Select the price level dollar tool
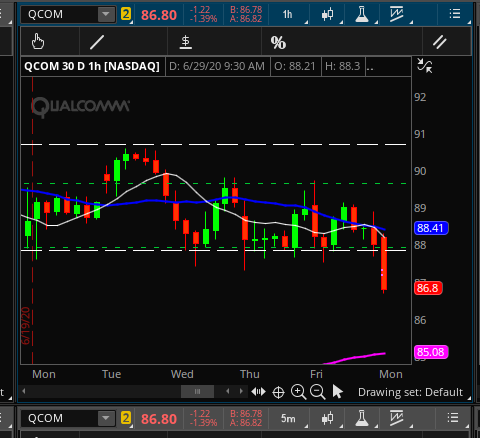Image resolution: width=480 pixels, height=438 pixels. pos(186,42)
